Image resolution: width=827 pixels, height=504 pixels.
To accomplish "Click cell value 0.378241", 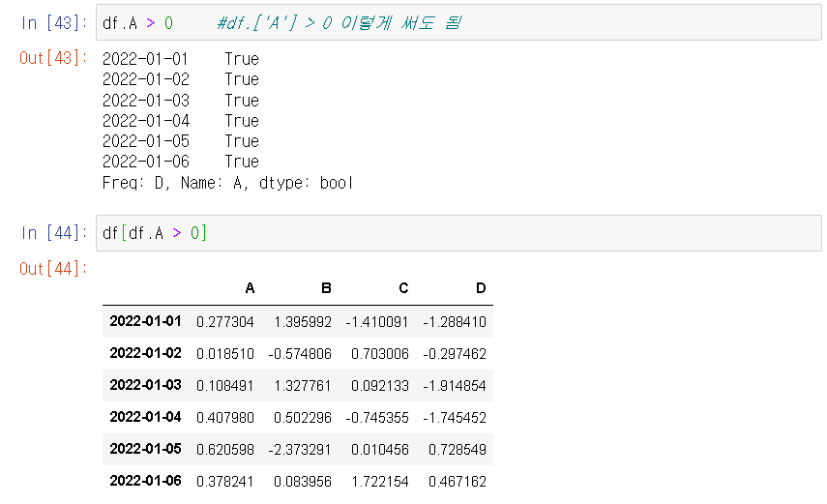I will [x=225, y=482].
